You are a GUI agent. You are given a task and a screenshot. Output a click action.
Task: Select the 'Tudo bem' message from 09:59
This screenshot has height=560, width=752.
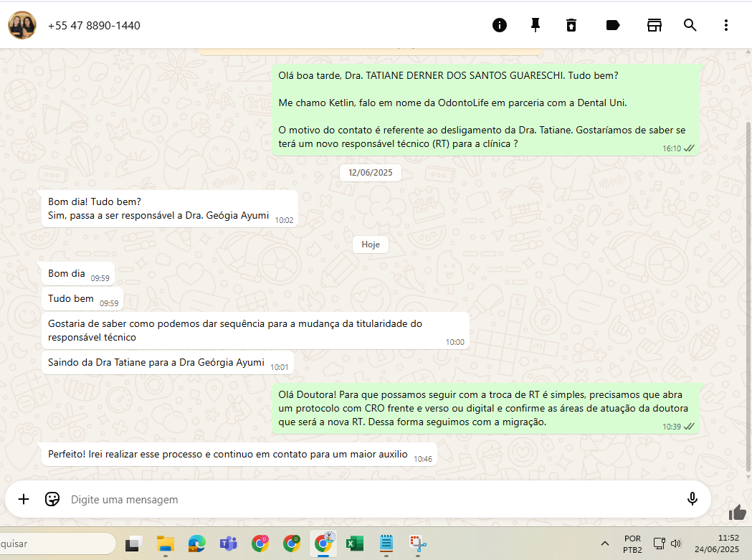(x=82, y=299)
